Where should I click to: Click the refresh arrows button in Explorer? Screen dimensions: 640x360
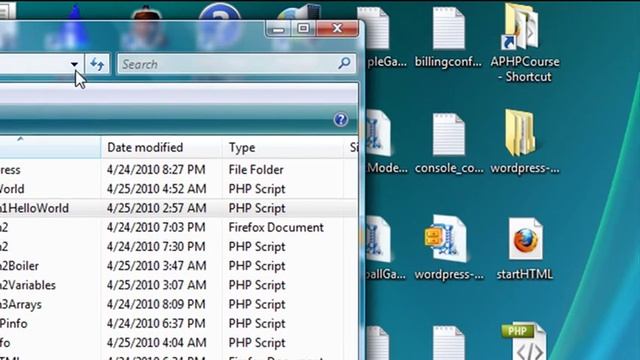[x=97, y=64]
